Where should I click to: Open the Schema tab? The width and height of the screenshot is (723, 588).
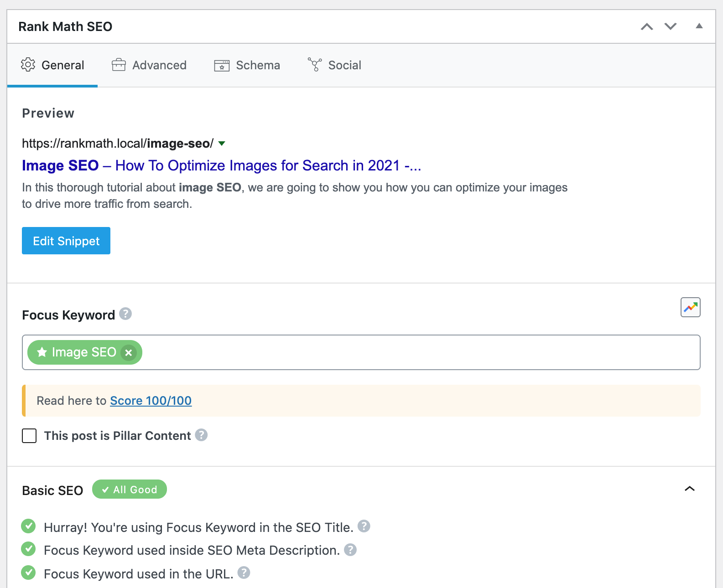click(247, 65)
